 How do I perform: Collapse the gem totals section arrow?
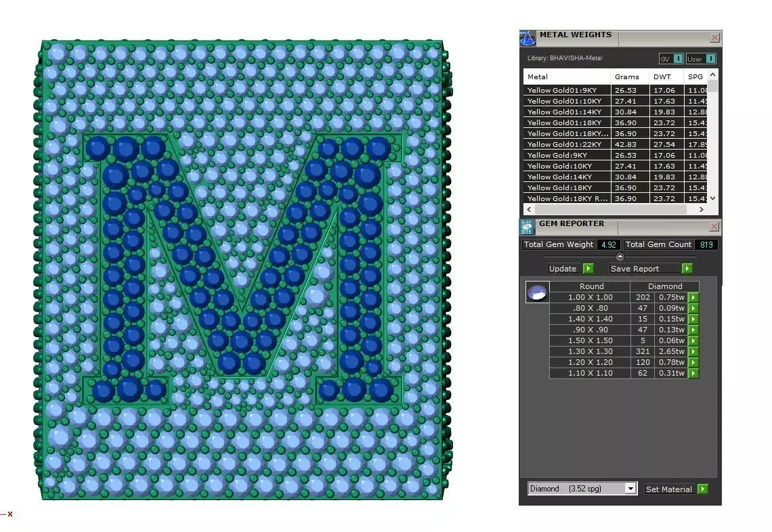[620, 257]
